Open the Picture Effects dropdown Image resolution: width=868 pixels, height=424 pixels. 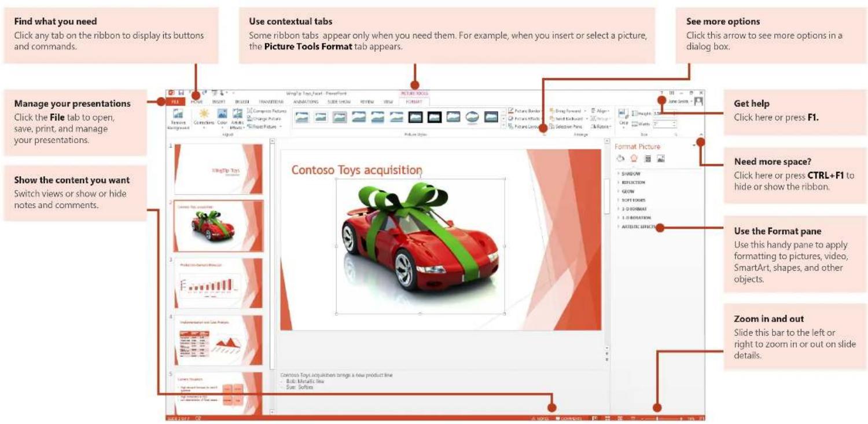[x=524, y=119]
